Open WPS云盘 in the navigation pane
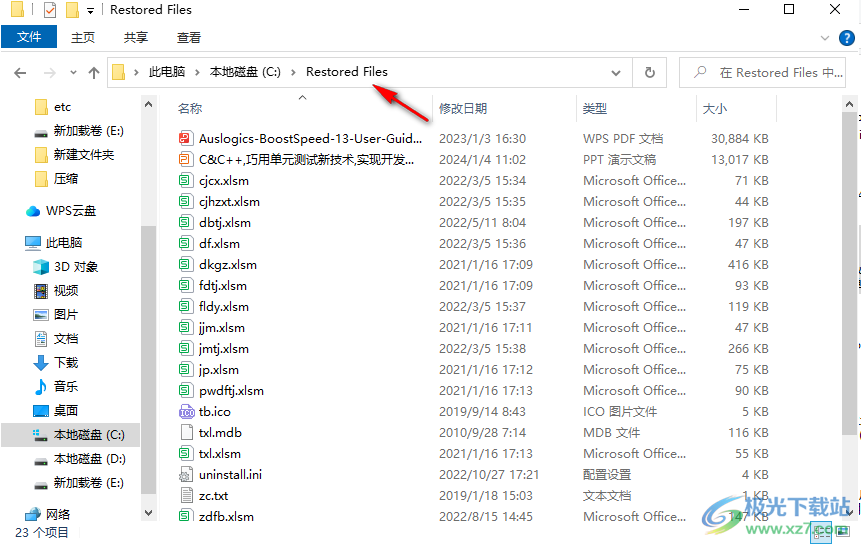 coord(70,211)
